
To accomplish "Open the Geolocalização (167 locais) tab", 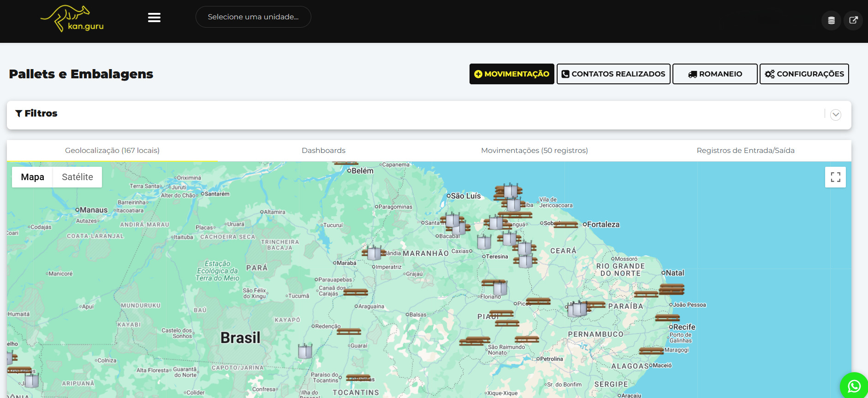I will coord(112,151).
